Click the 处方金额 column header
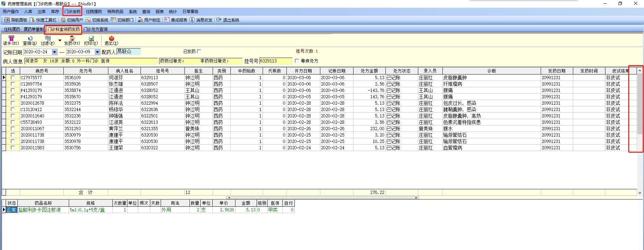 pos(369,71)
